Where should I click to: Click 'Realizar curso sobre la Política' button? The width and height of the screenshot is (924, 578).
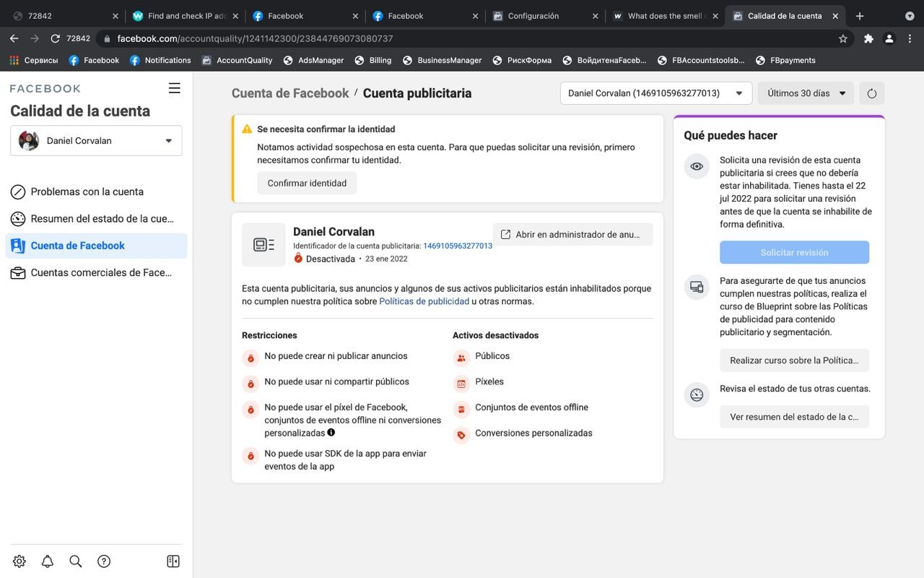pos(794,360)
